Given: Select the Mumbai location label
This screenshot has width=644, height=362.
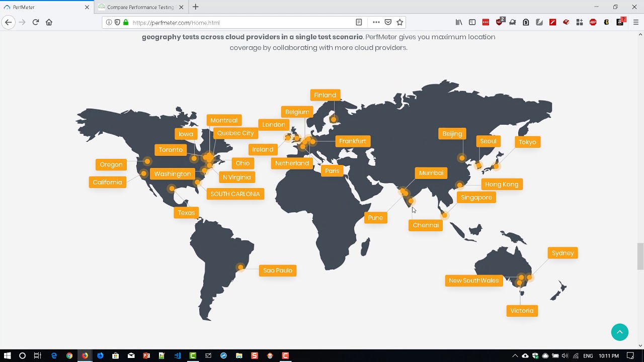Looking at the screenshot, I should point(431,173).
